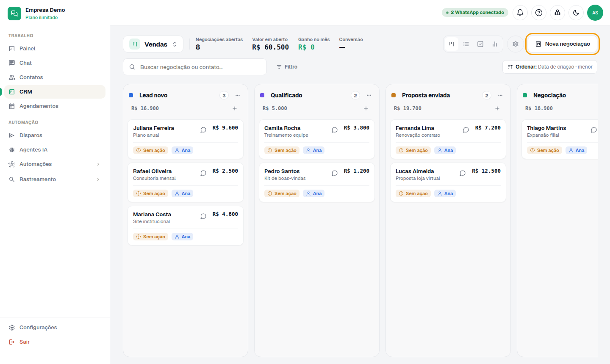Open the AS user avatar menu
The image size is (610, 364).
[595, 13]
